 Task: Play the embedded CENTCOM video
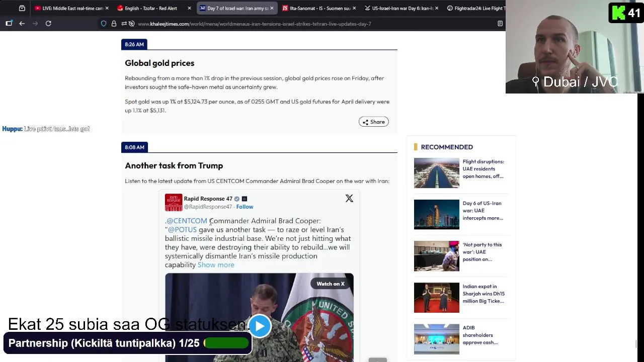tap(260, 326)
